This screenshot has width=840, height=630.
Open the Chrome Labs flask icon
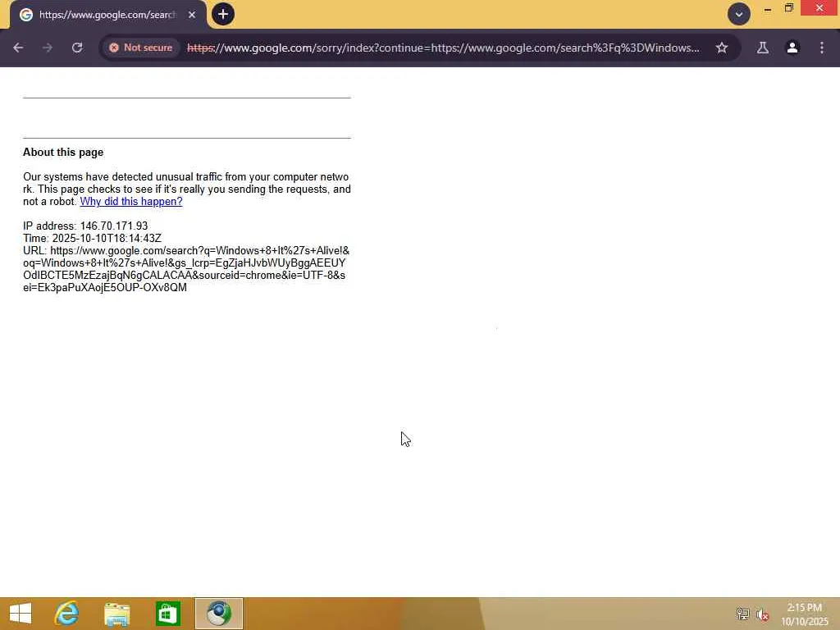pos(762,48)
